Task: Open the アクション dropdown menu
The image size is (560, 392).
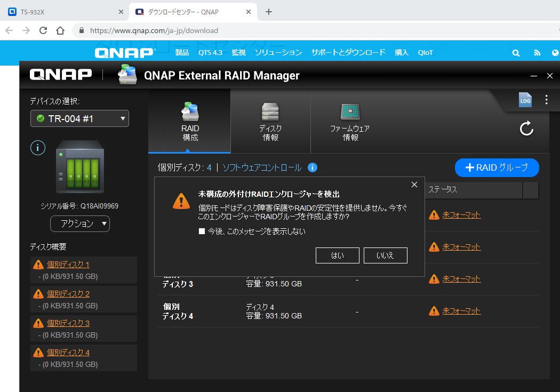Action: click(x=80, y=223)
